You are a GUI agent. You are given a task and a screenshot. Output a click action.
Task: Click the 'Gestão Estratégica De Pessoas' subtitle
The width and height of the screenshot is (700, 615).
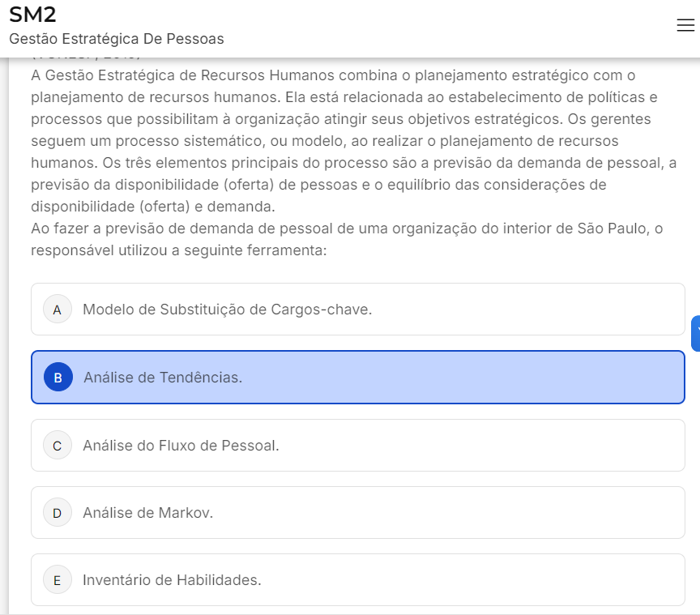coord(117,39)
